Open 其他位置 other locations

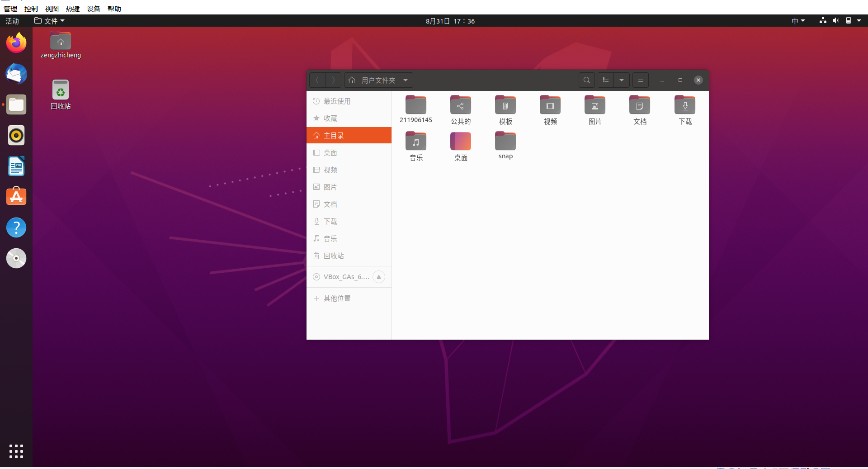click(349, 298)
